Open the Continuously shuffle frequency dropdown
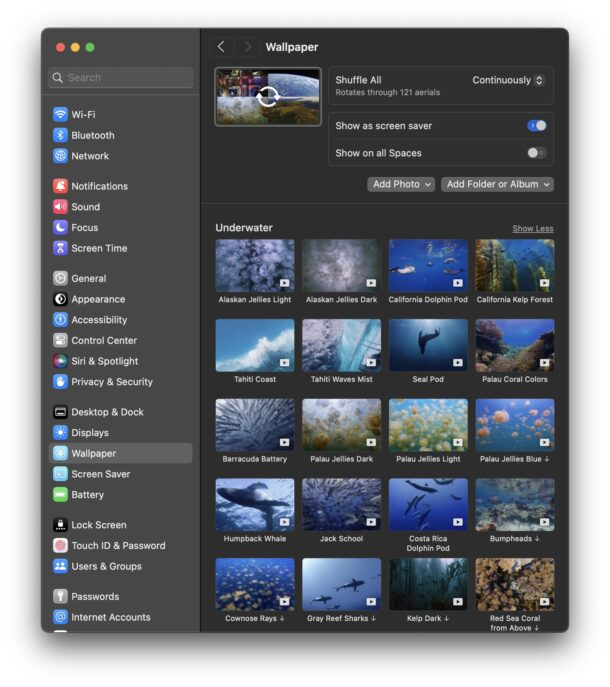Image resolution: width=610 pixels, height=687 pixels. pos(508,80)
